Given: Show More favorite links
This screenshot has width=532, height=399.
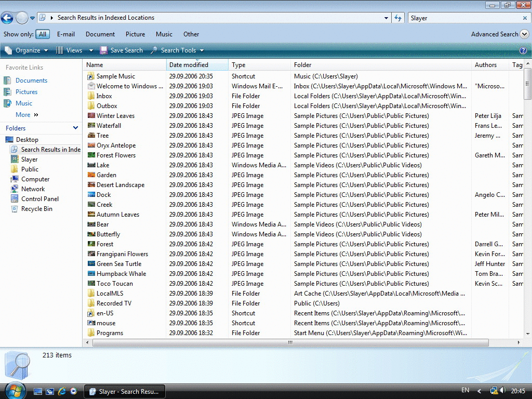Looking at the screenshot, I should coord(27,115).
